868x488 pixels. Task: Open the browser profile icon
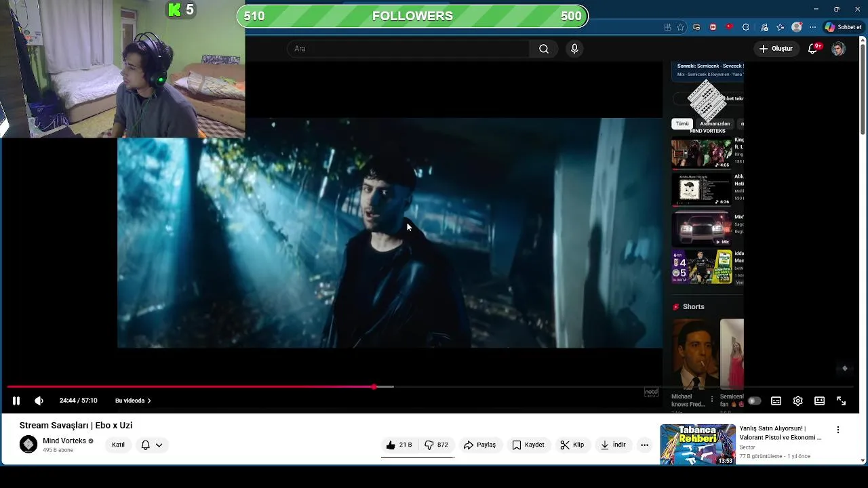click(797, 27)
